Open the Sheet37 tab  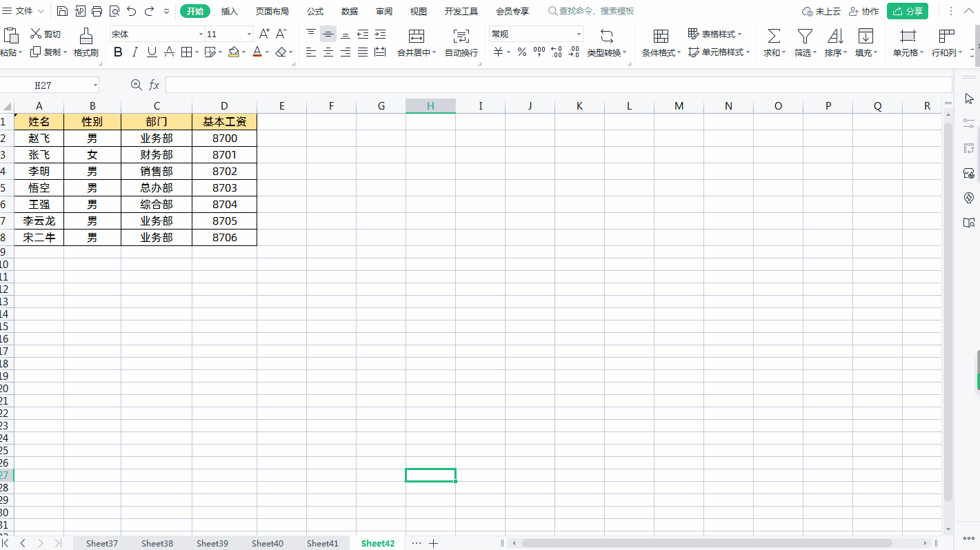(x=102, y=543)
